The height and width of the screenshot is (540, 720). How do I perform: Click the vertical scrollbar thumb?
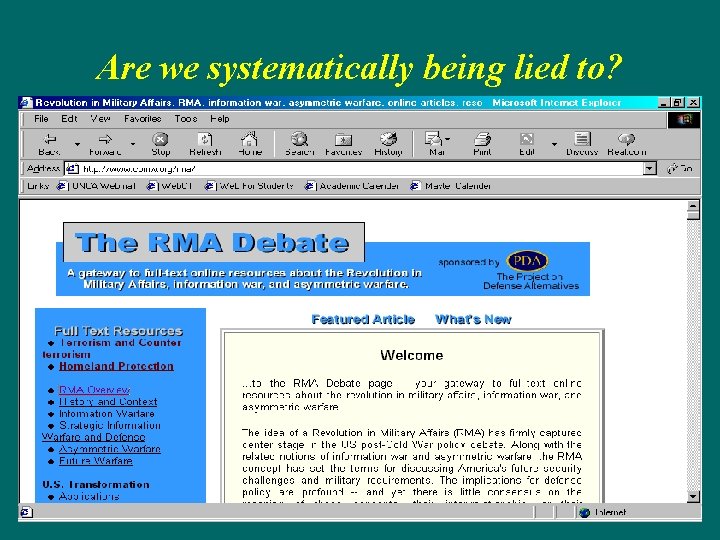point(693,215)
